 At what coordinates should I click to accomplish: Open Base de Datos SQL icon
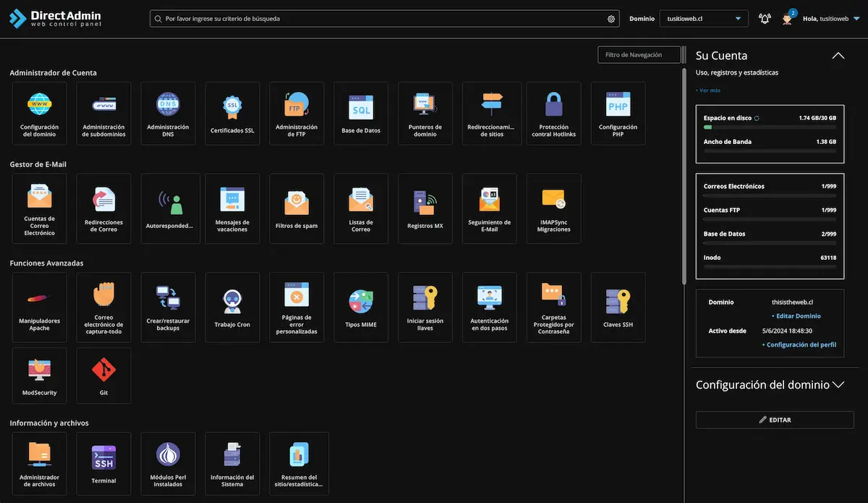pos(361,113)
